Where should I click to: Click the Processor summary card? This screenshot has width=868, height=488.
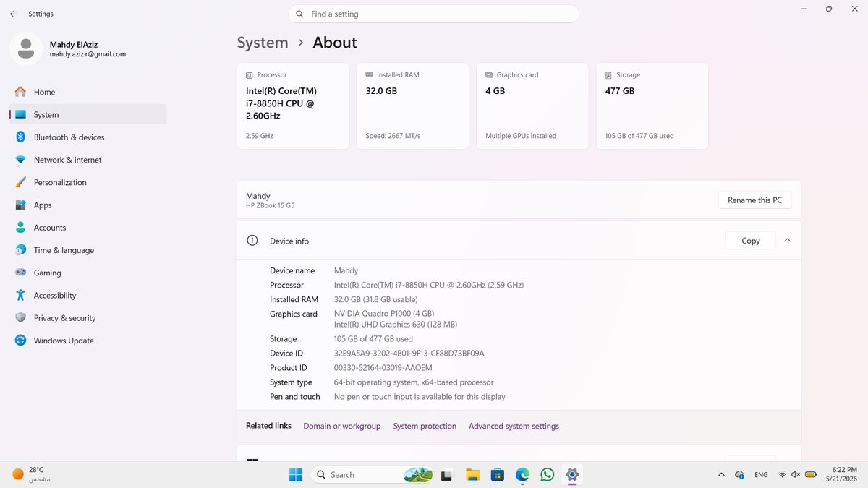[293, 106]
